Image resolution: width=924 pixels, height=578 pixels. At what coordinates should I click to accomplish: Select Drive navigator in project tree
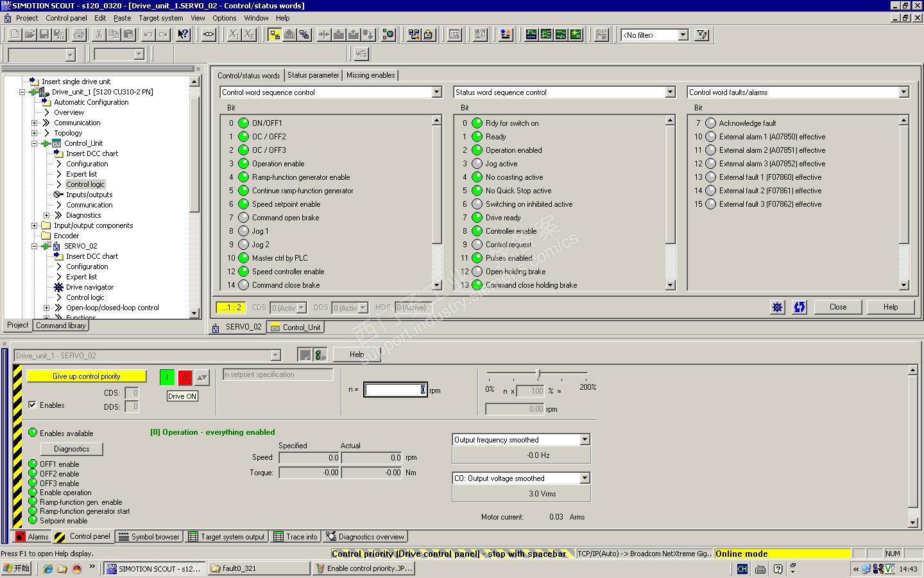tap(90, 287)
